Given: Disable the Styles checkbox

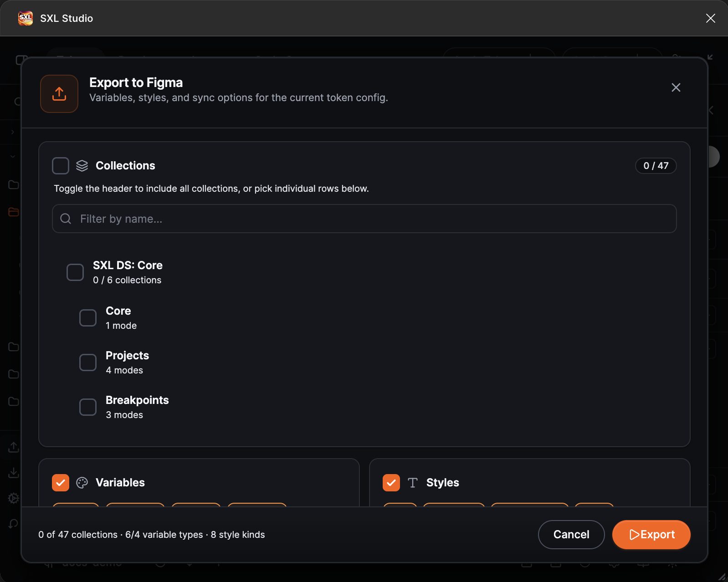Looking at the screenshot, I should [391, 483].
